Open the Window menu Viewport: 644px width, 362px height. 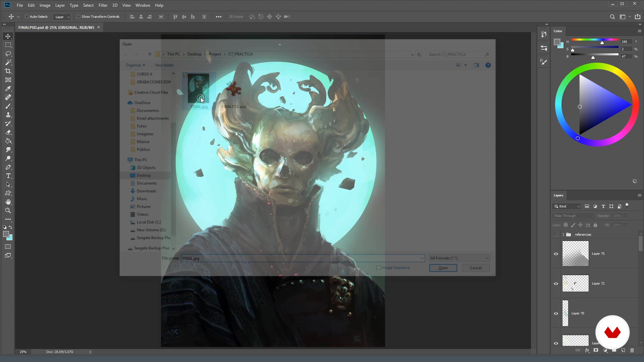(143, 5)
